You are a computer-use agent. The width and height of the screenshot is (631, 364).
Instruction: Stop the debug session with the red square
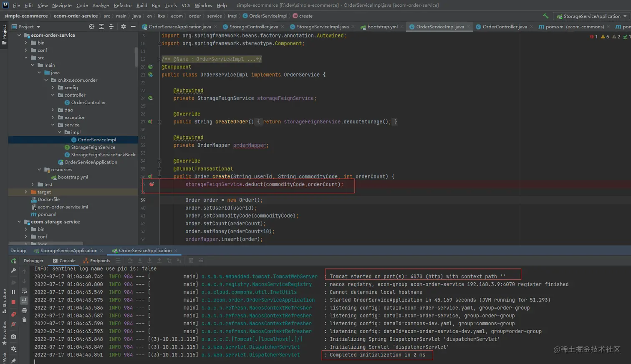(13, 302)
